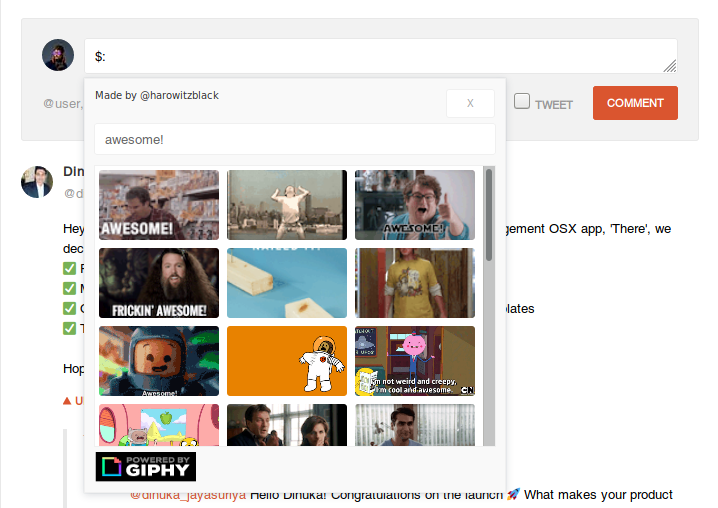Open the Powered by GIPHY logo
Screen dimensions: 718x508
point(146,466)
